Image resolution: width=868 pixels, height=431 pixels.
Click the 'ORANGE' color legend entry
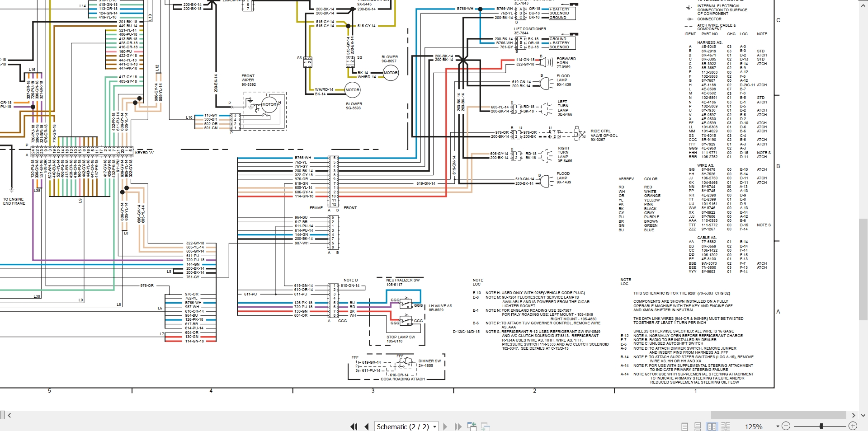point(652,196)
